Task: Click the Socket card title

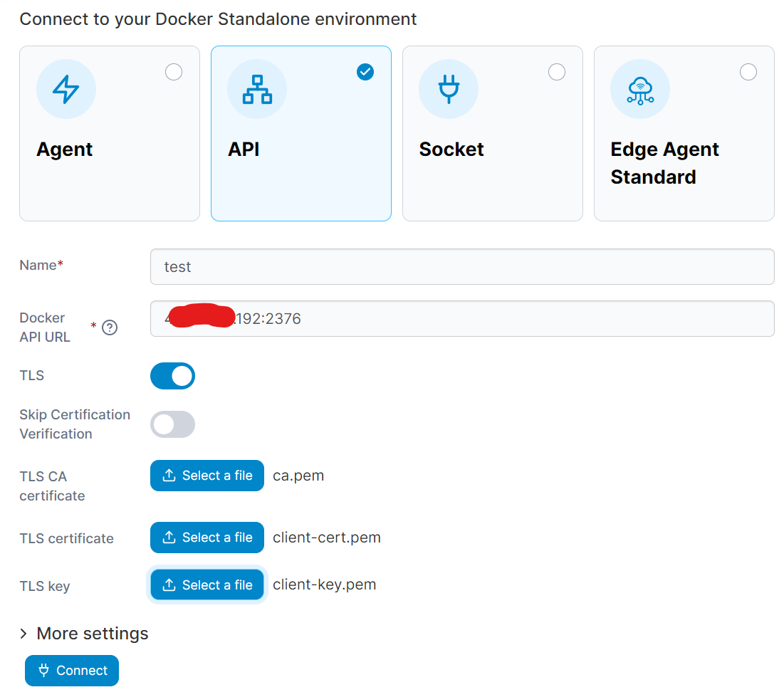Action: pyautogui.click(x=451, y=149)
